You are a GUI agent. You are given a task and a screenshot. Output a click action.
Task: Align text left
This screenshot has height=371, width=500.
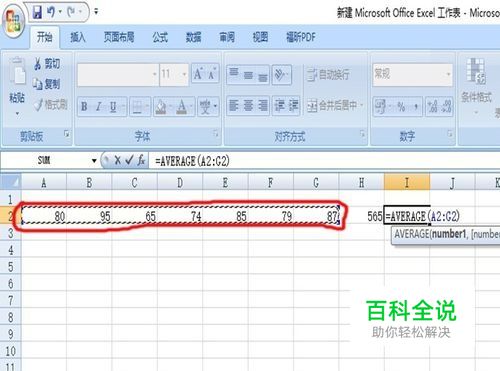pos(234,106)
